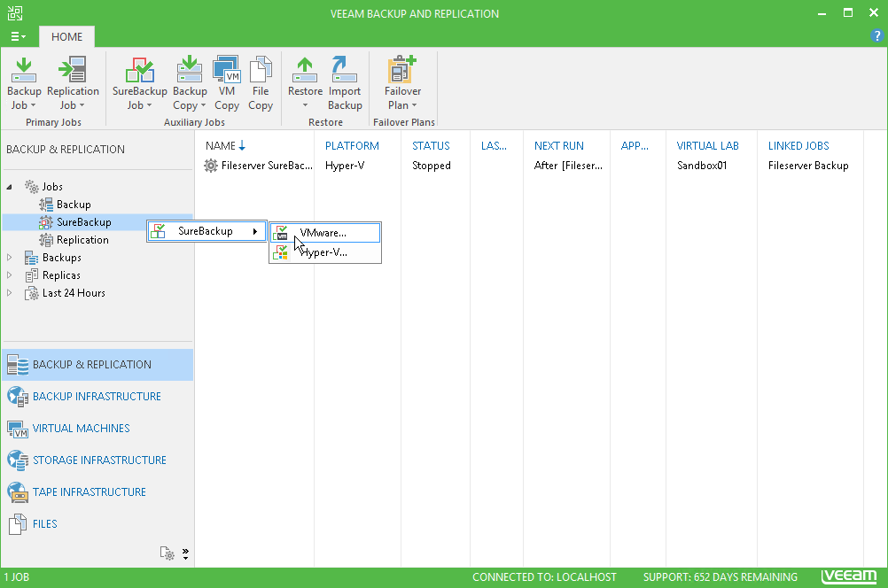Click the Veeam app icon in title bar
This screenshot has height=588, width=888.
pyautogui.click(x=15, y=13)
